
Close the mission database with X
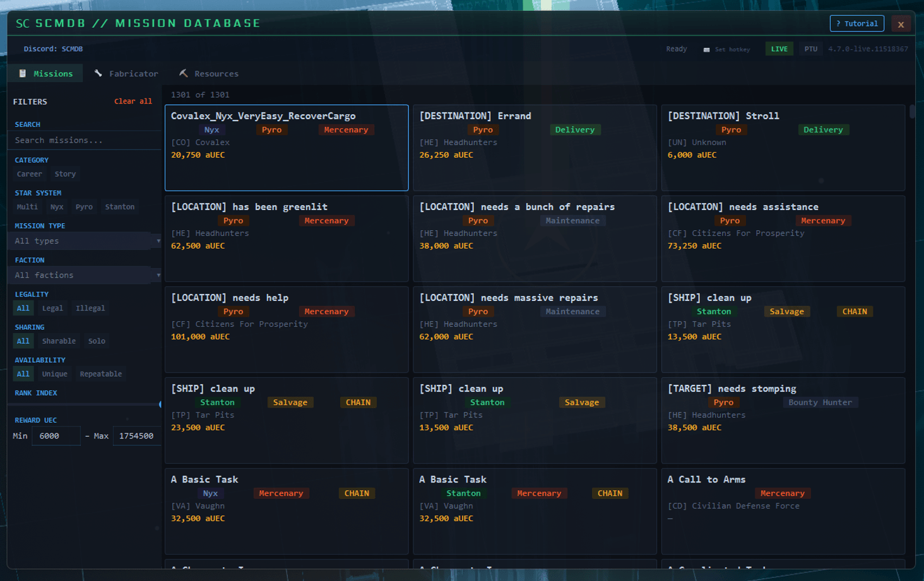pyautogui.click(x=901, y=25)
